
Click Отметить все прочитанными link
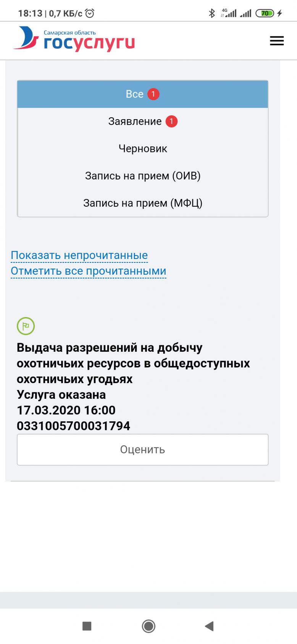[88, 271]
